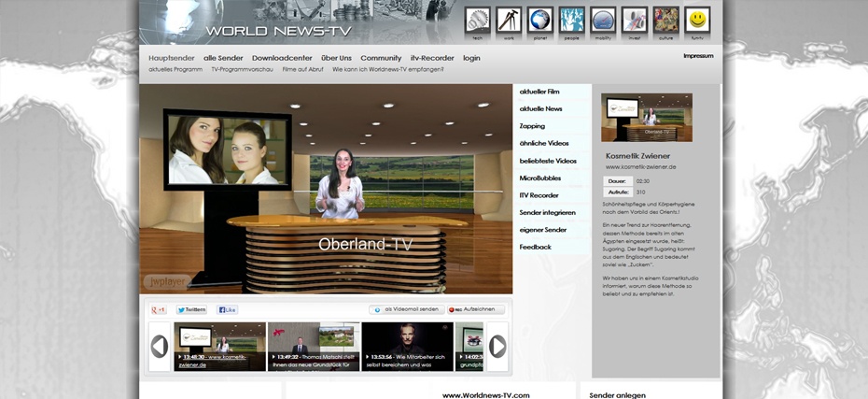Screen dimensions: 868x399
Task: Open the 'alle Sender' menu item
Action: (223, 58)
